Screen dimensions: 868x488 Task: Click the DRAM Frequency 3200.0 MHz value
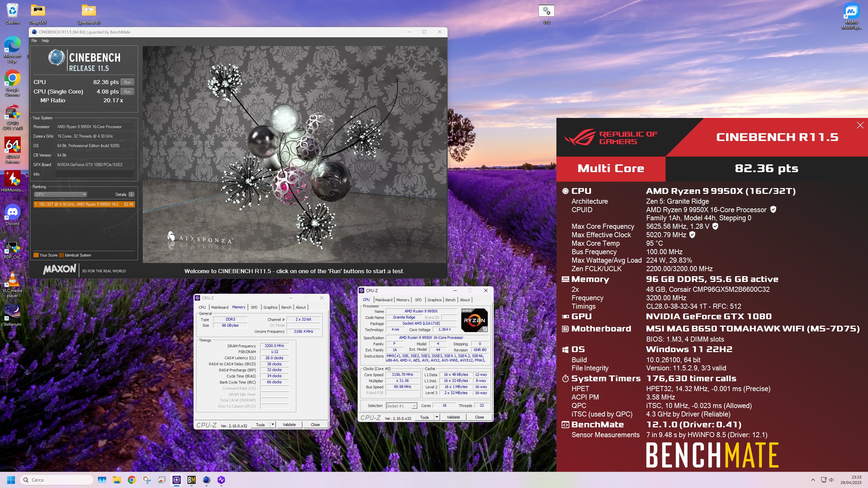pos(274,346)
